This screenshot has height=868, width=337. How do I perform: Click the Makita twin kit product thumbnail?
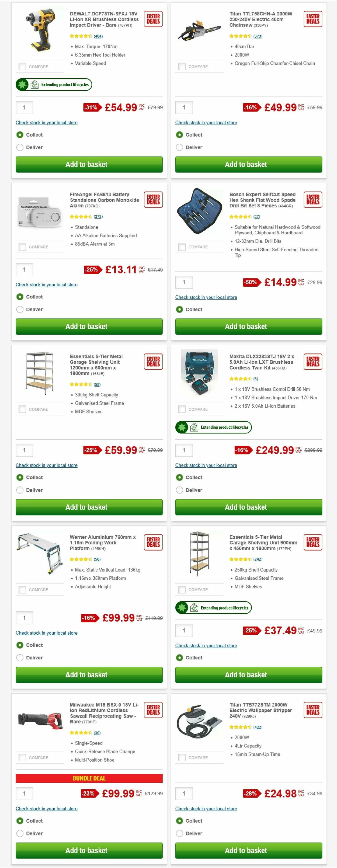(x=199, y=374)
